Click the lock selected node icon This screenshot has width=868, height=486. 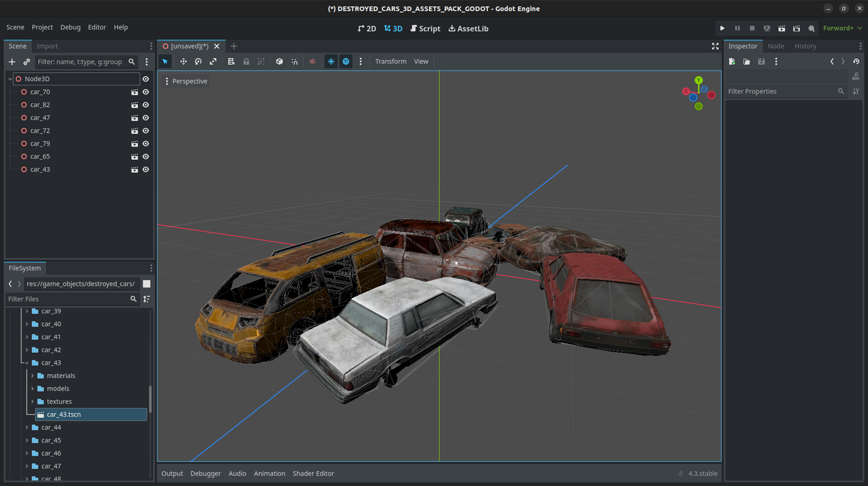click(x=246, y=61)
